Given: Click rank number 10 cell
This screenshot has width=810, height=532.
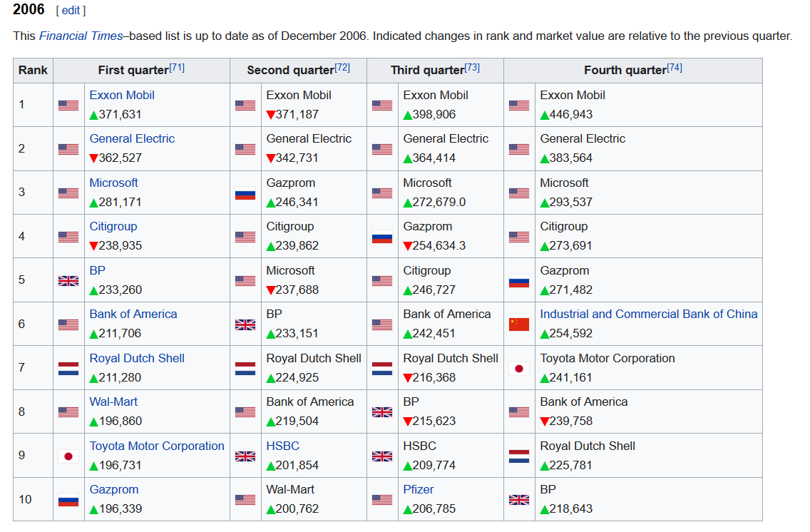Looking at the screenshot, I should (33, 499).
